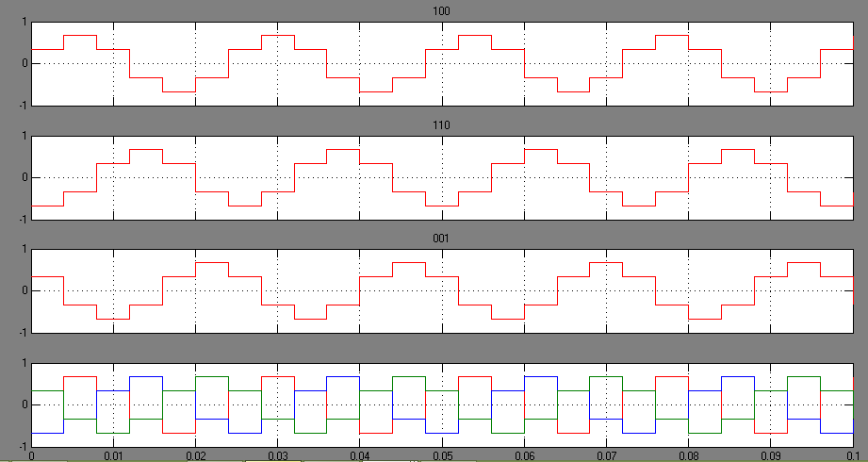Click the y-axis label 1 of plot "100"
Viewport: 868px width, 462px height.
point(25,23)
